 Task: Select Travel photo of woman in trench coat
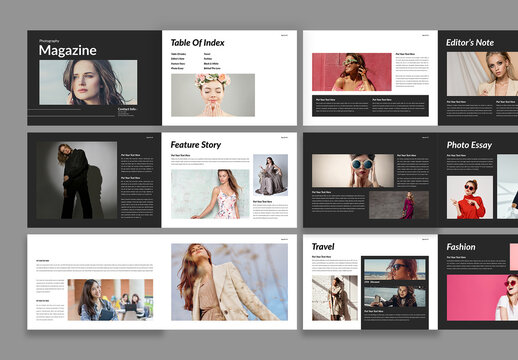click(x=335, y=298)
